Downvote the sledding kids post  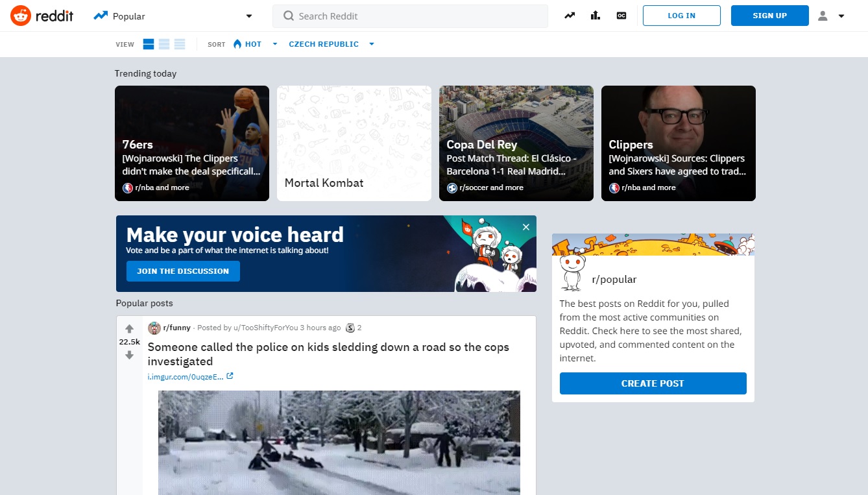(x=129, y=355)
